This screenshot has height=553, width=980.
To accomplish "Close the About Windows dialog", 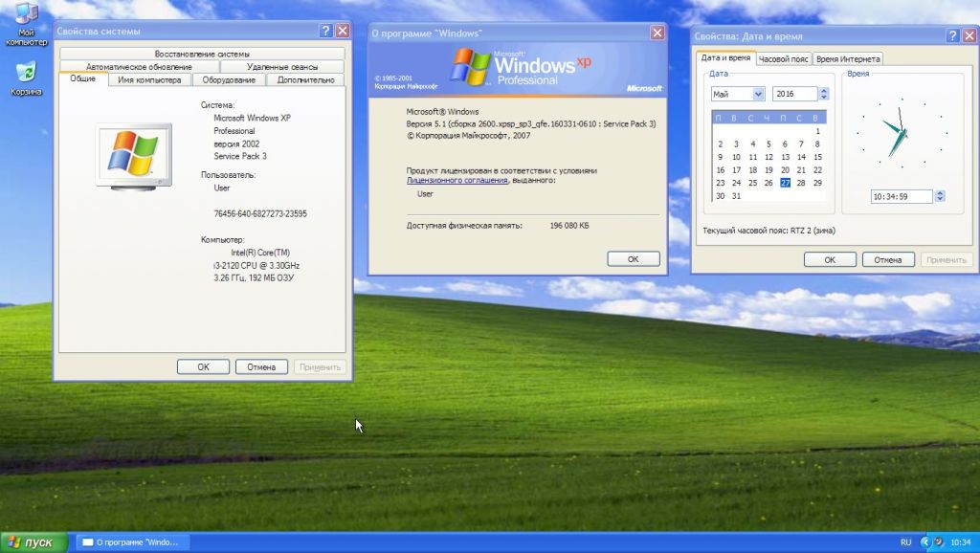I will click(x=657, y=33).
